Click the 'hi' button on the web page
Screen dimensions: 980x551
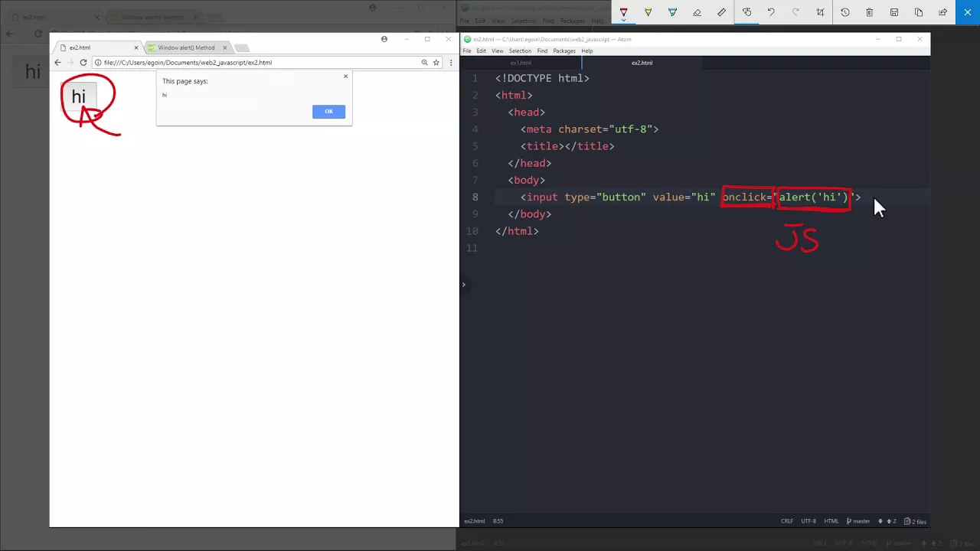78,96
